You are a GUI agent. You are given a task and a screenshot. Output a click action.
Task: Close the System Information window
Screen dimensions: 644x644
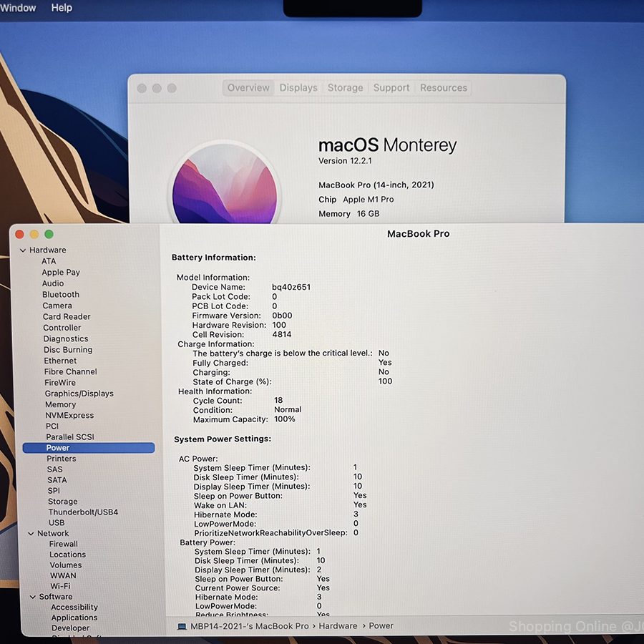[x=19, y=234]
